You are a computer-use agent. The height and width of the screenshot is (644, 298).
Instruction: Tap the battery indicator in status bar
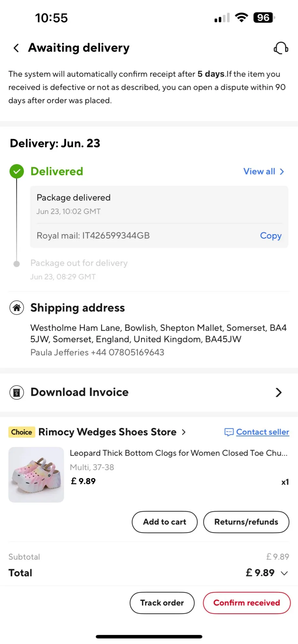264,18
